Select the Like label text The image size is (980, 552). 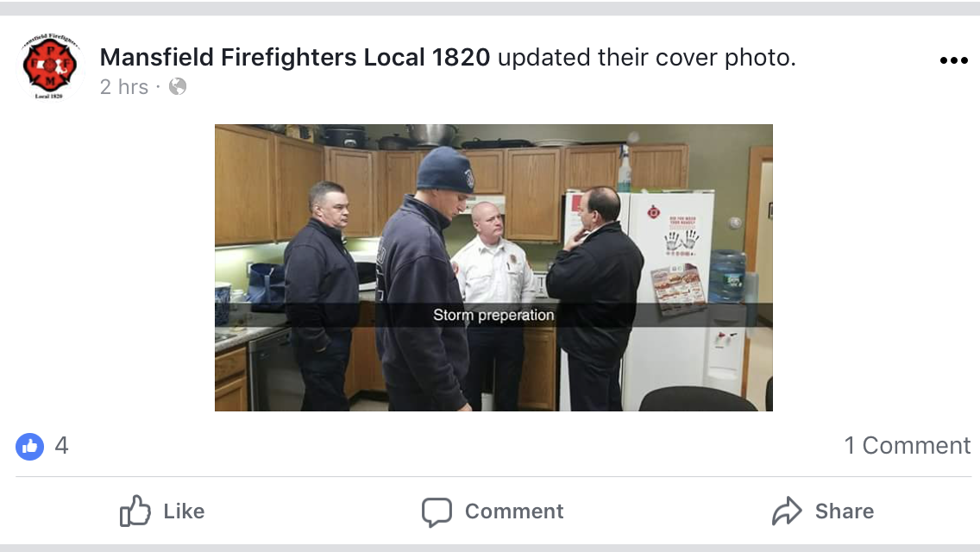(184, 511)
